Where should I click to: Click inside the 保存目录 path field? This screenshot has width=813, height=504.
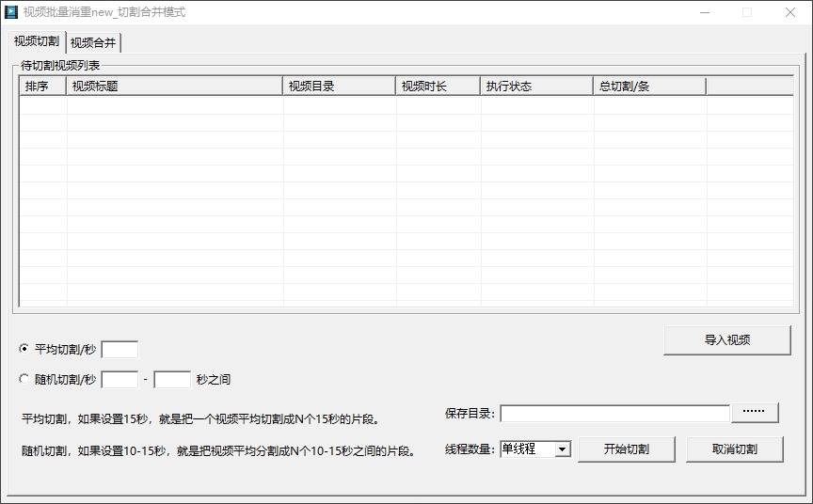615,414
